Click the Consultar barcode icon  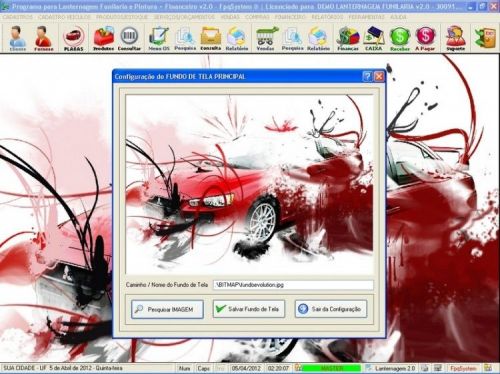coord(129,39)
